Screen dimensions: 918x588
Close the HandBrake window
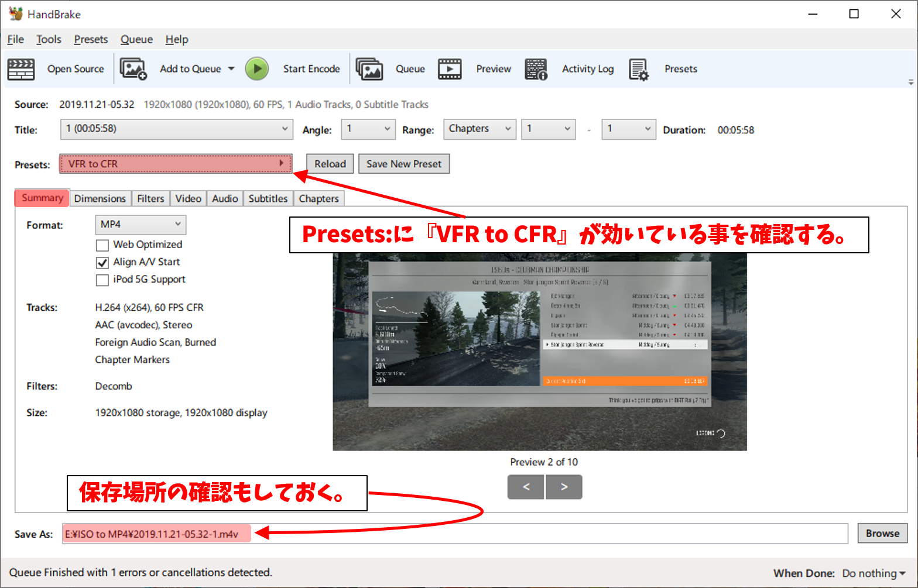(x=896, y=14)
